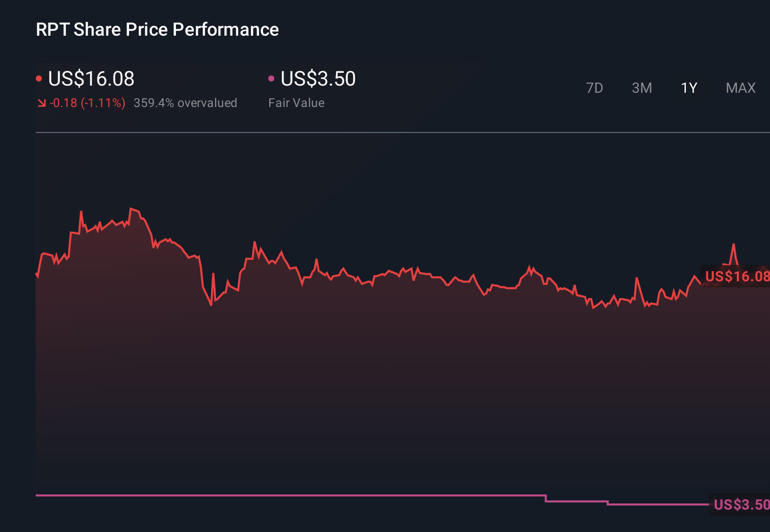Click the US$16.08 headline share price
The height and width of the screenshot is (532, 770).
[x=91, y=79]
